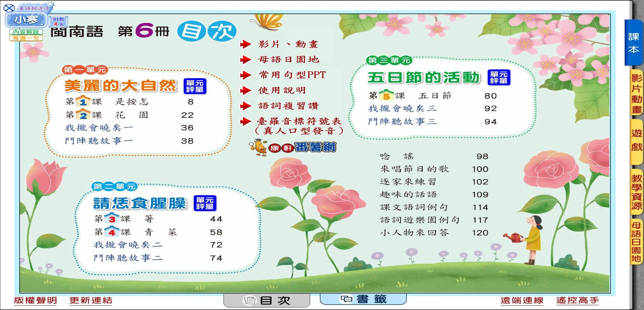Switch to the 課本 side tab
The width and height of the screenshot is (644, 310).
(x=633, y=43)
